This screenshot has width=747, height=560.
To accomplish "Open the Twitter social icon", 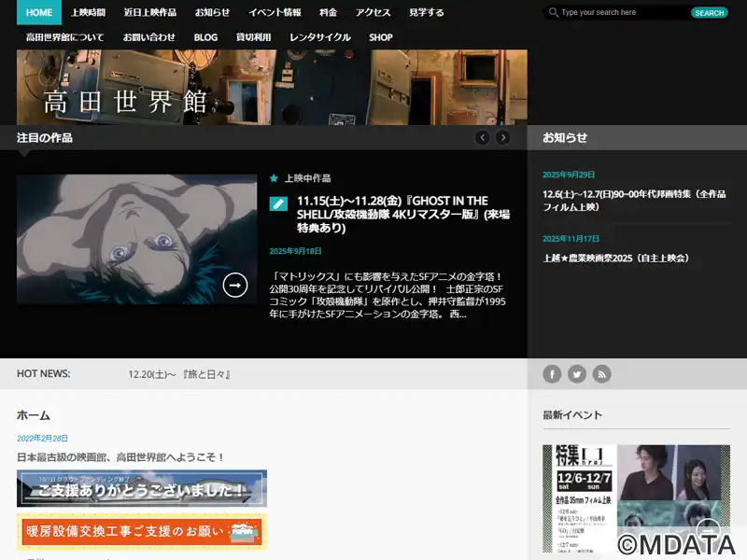I will 577,374.
